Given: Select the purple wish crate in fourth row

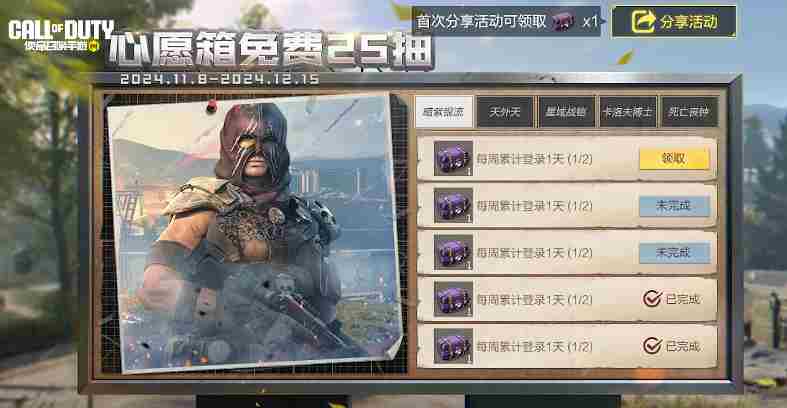Looking at the screenshot, I should click(x=453, y=299).
